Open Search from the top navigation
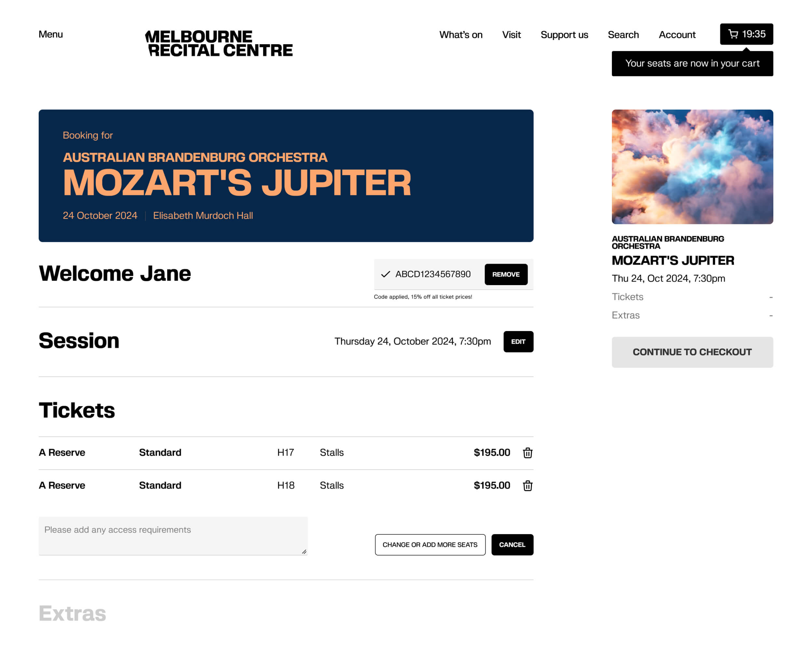The width and height of the screenshot is (812, 648). (x=623, y=34)
